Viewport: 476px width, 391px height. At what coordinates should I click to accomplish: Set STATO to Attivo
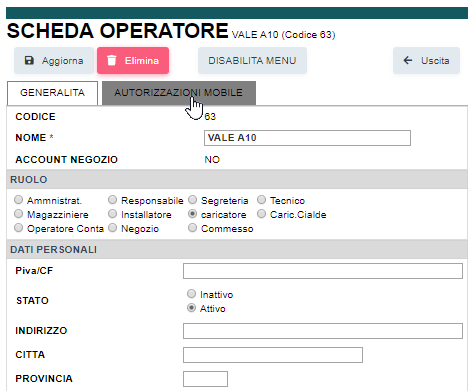pos(191,308)
